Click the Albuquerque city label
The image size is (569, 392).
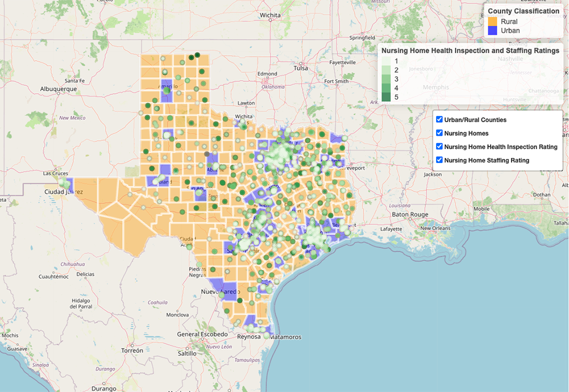[x=58, y=89]
